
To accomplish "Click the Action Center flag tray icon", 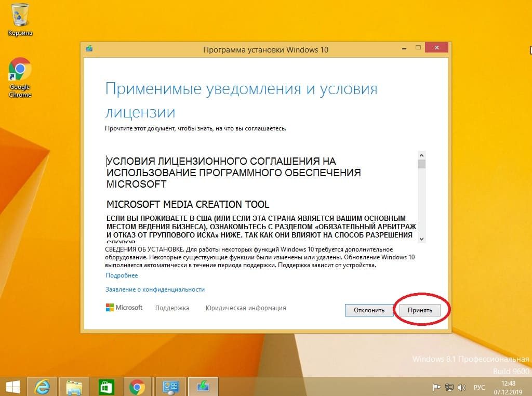I will click(x=436, y=387).
